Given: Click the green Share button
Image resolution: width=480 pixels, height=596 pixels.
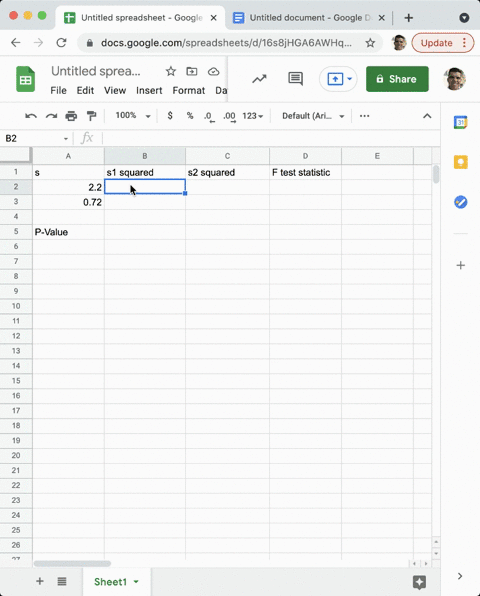Looking at the screenshot, I should tap(397, 79).
